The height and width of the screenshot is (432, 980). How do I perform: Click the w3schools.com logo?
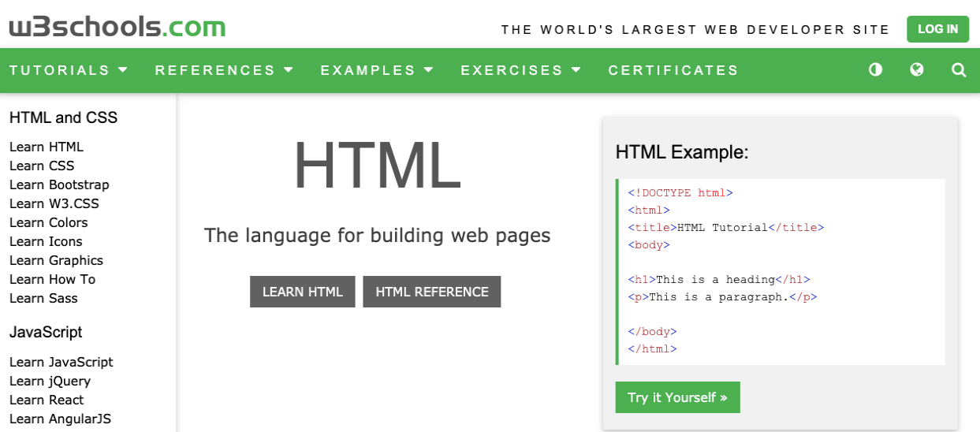point(117,27)
